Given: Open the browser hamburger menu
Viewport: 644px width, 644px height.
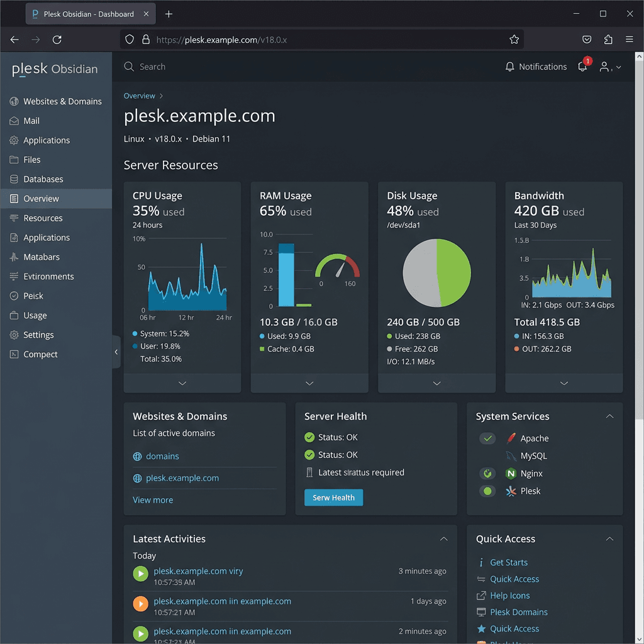Looking at the screenshot, I should click(x=629, y=40).
